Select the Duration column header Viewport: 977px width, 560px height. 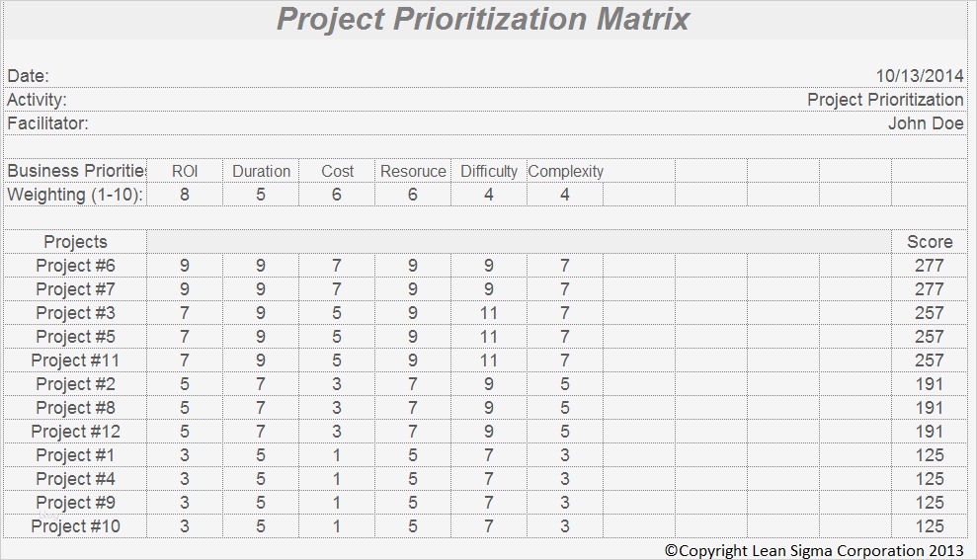(x=261, y=171)
